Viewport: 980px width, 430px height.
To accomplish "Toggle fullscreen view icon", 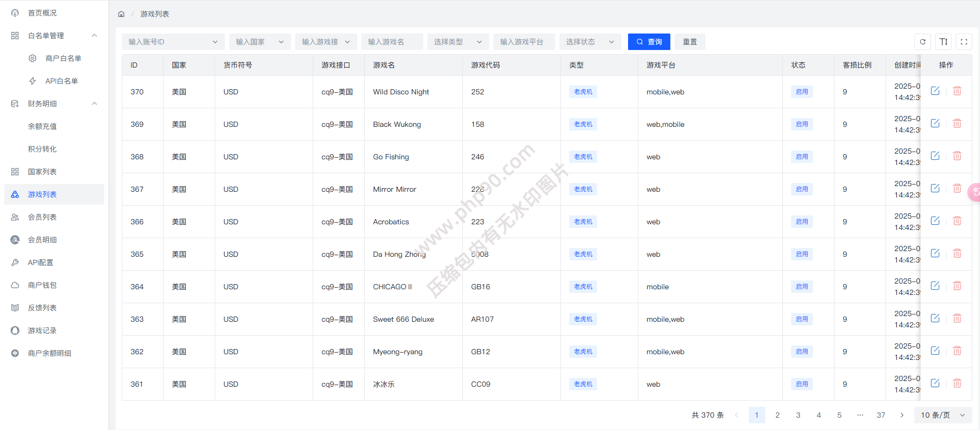I will (963, 42).
